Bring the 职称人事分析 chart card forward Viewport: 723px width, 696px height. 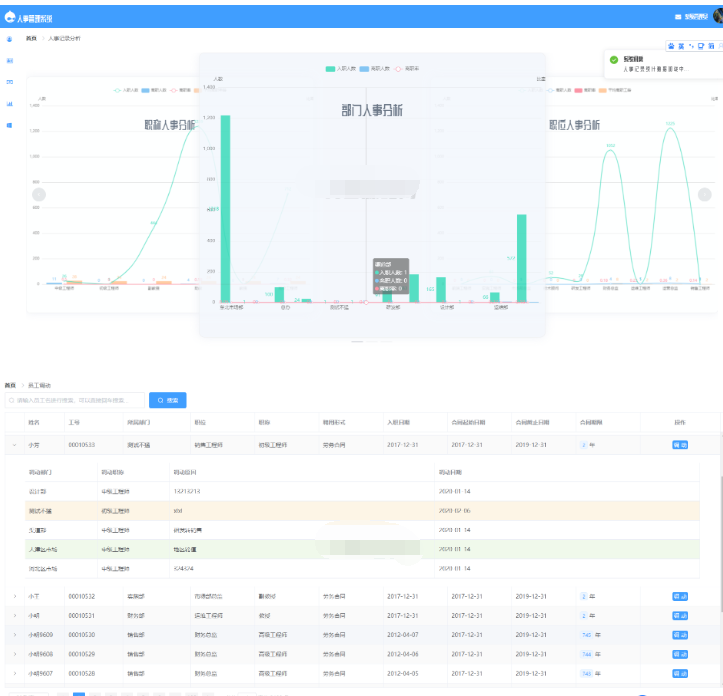[113, 195]
